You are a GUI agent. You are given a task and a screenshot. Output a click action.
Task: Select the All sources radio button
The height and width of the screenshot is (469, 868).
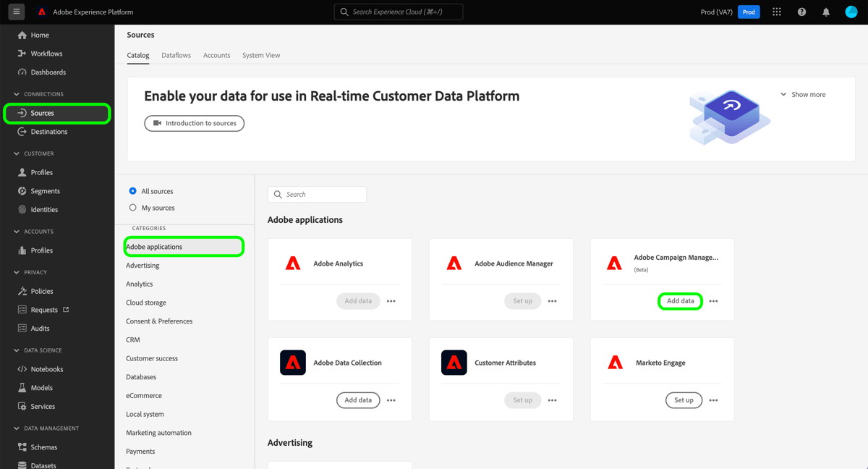click(132, 190)
